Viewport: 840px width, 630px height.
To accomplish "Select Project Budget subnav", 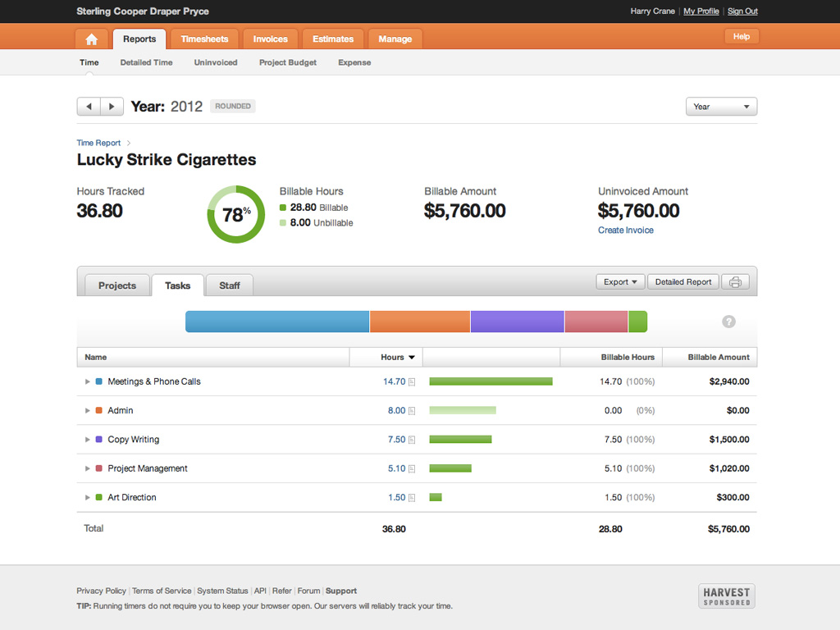I will [288, 62].
